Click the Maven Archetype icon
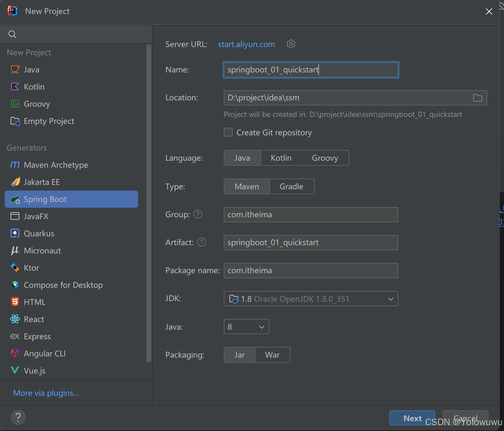Viewport: 504px width, 431px height. 15,165
